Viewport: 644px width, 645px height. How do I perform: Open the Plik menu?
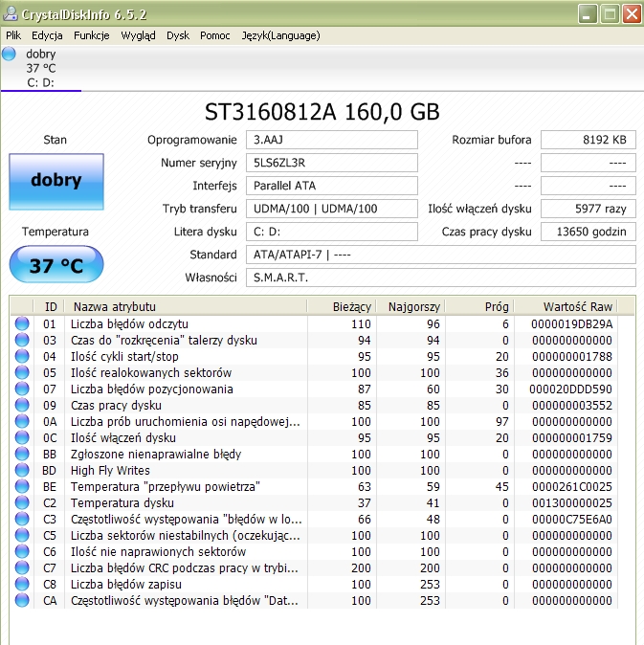pyautogui.click(x=13, y=35)
